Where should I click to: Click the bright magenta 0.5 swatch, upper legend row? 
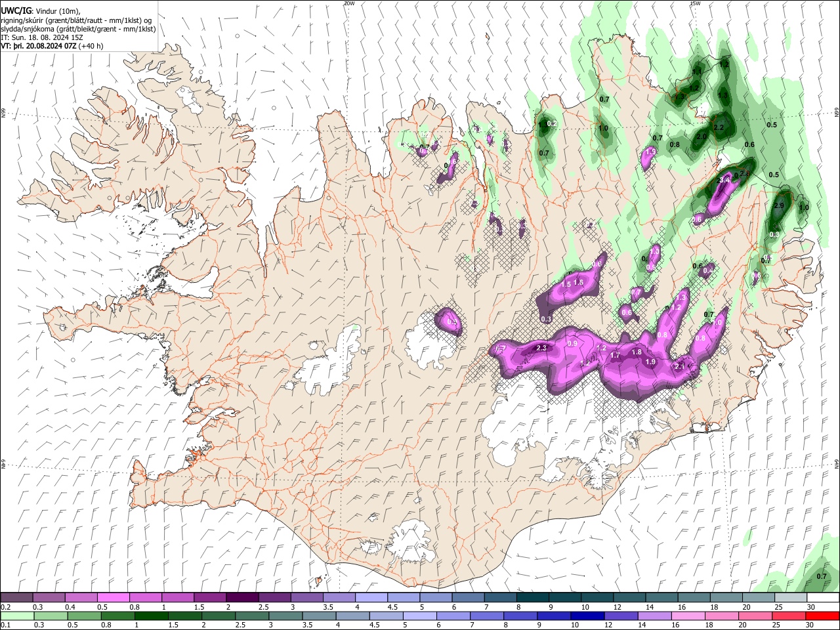click(113, 597)
